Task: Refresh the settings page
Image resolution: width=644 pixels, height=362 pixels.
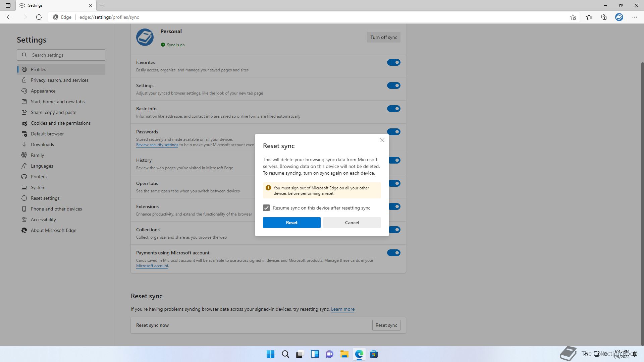Action: tap(39, 17)
